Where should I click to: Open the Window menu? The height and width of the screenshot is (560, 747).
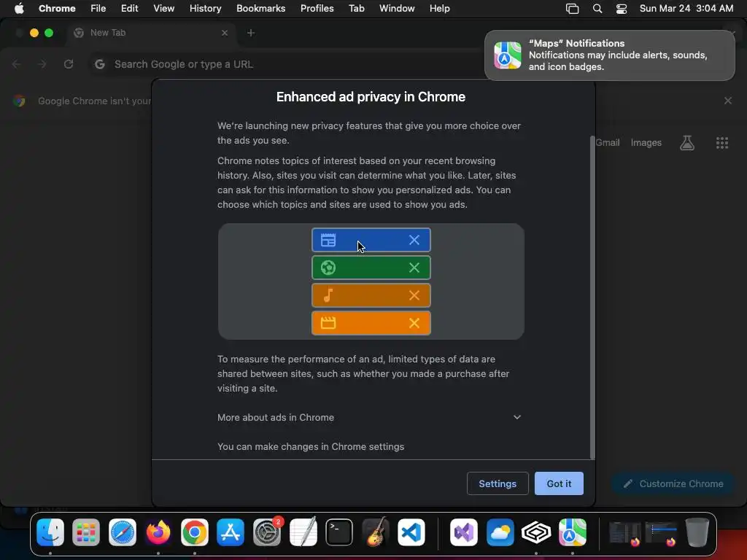click(397, 8)
